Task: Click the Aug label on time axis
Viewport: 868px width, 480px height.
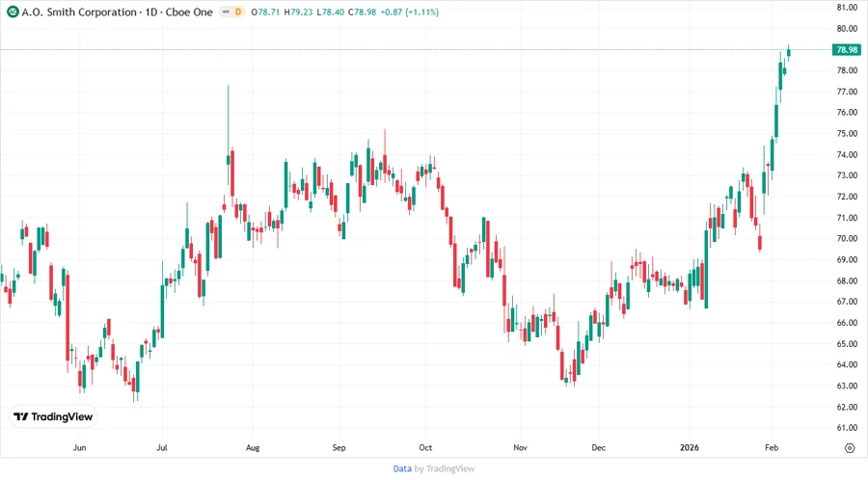Action: (x=253, y=447)
